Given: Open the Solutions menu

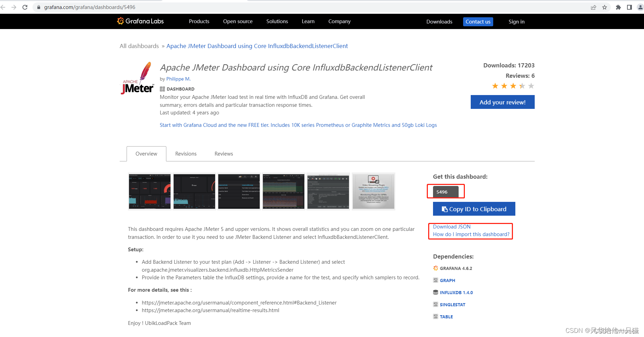Looking at the screenshot, I should click(x=277, y=21).
